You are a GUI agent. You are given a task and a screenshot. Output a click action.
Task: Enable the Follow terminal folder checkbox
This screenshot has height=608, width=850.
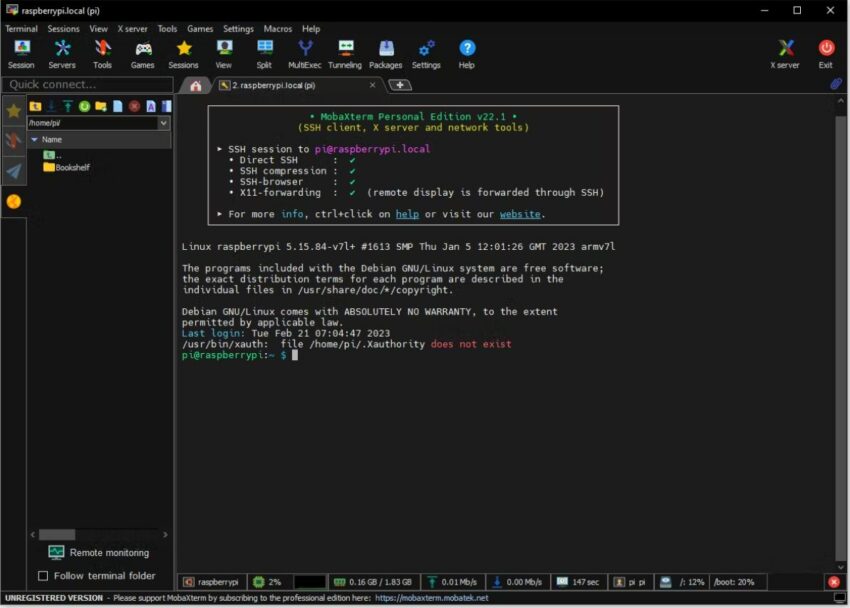(43, 575)
